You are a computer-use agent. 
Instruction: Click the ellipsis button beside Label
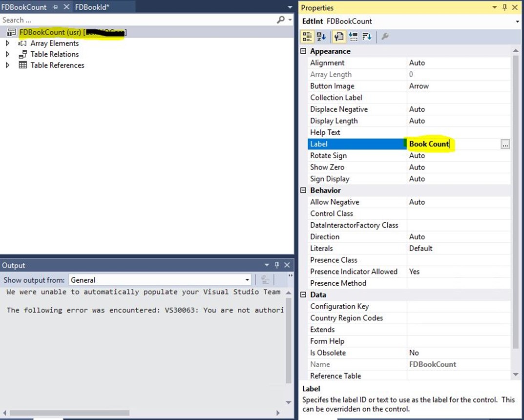click(x=505, y=144)
